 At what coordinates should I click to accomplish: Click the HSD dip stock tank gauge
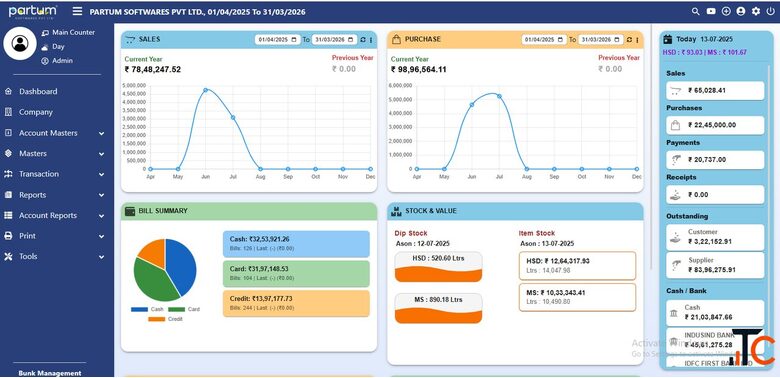coord(438,267)
